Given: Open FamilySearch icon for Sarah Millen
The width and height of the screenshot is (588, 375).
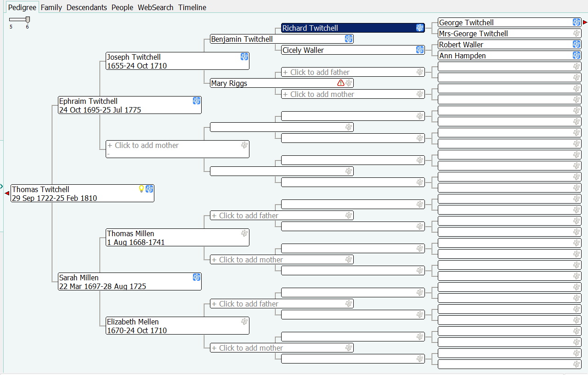Looking at the screenshot, I should point(197,277).
